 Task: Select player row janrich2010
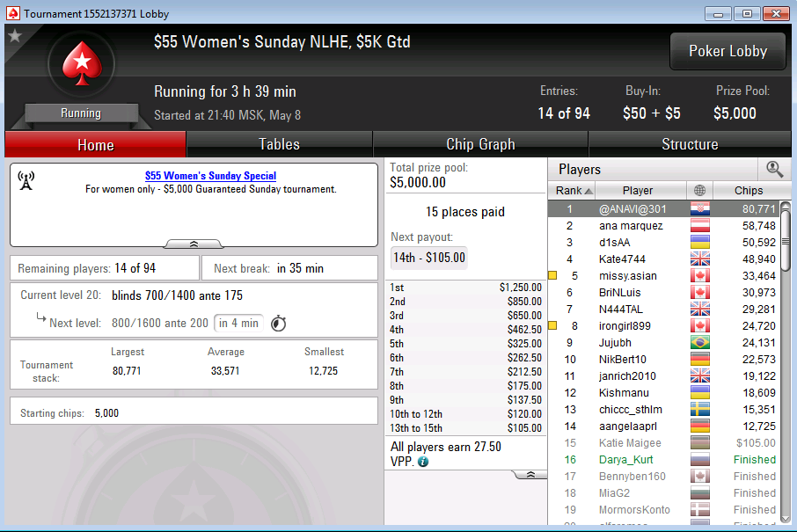tap(664, 376)
